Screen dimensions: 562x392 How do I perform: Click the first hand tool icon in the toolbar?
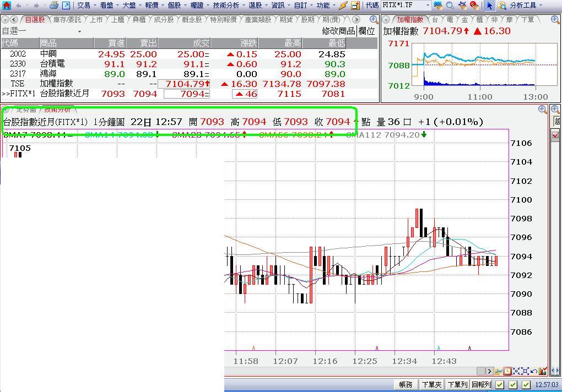(462, 6)
